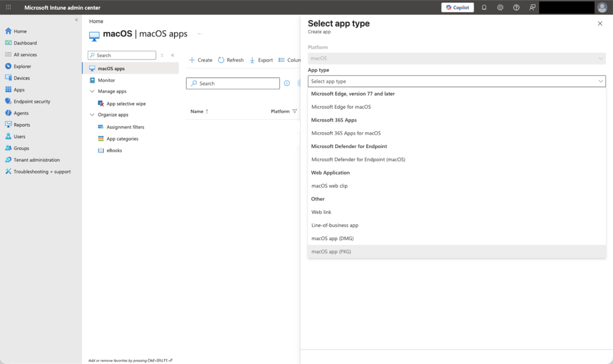The image size is (613, 364).
Task: Click the Home breadcrumb link
Action: click(96, 21)
